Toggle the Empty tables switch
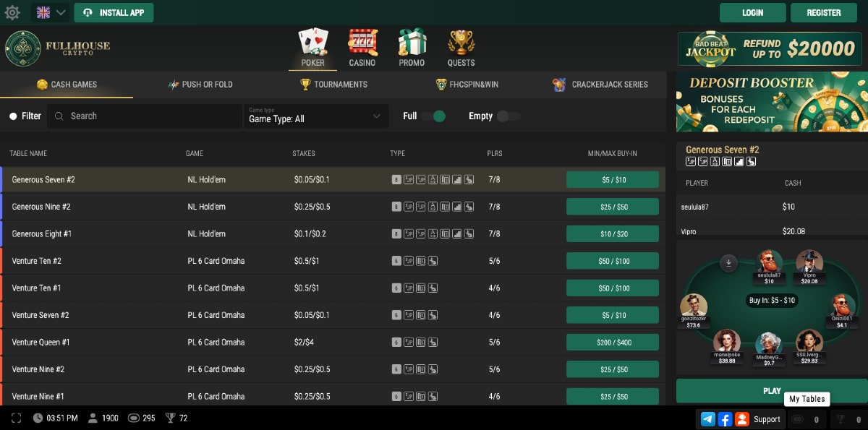The width and height of the screenshot is (868, 430). [509, 116]
